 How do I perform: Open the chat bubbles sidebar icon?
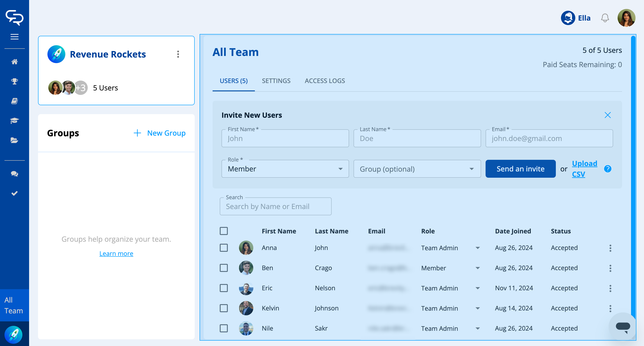click(15, 174)
